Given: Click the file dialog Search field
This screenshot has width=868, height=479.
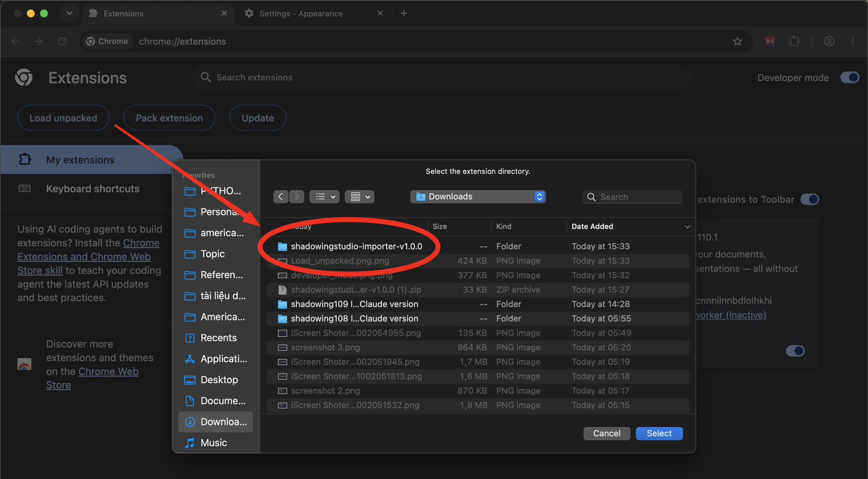Looking at the screenshot, I should pyautogui.click(x=632, y=197).
